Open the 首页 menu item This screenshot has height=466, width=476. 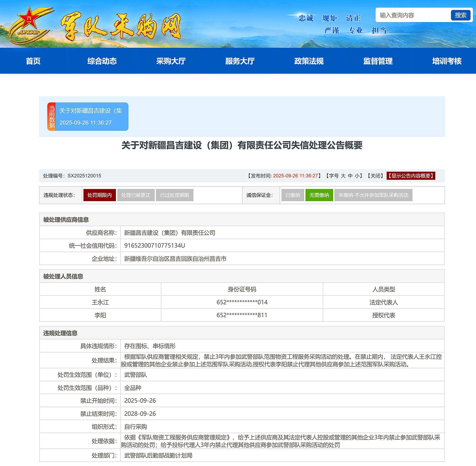34,61
